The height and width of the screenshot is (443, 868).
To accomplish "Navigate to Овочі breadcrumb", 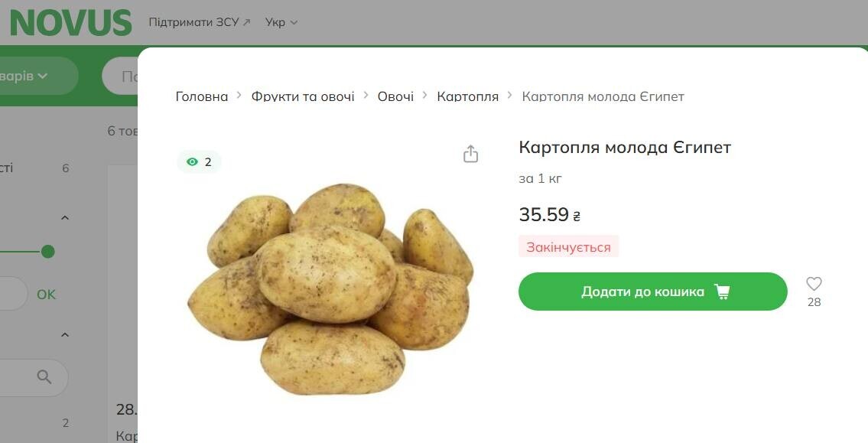I will pos(395,96).
